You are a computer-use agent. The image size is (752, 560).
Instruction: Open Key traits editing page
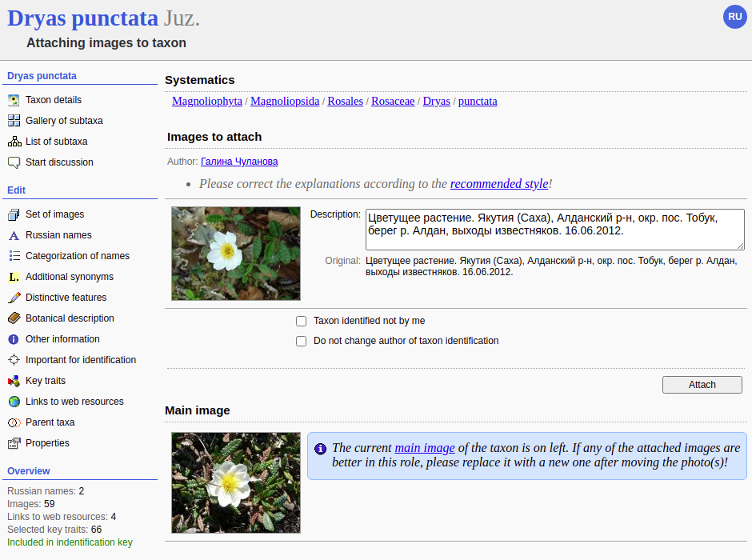[x=46, y=381]
